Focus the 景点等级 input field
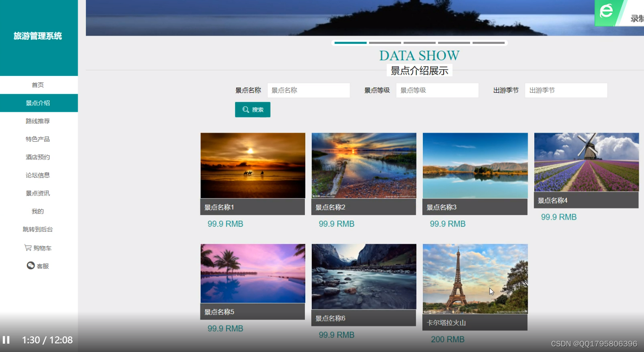Screen dimensions: 644x352 (x=438, y=90)
